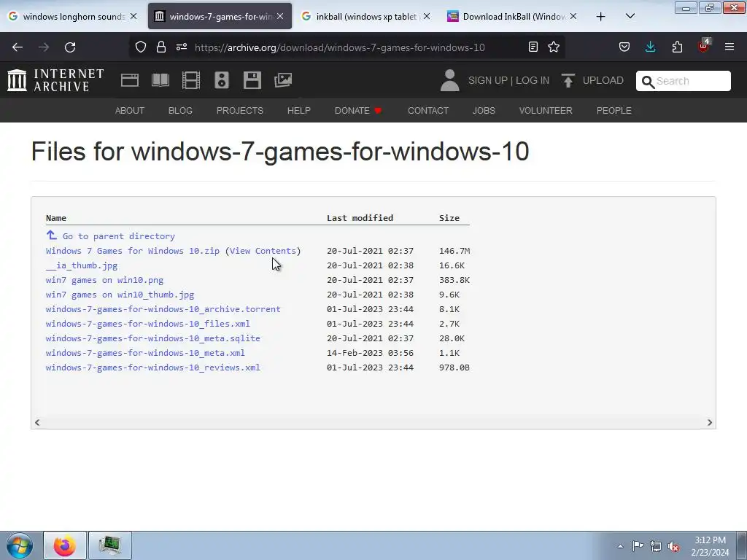Open the JOBS menu item
Viewport: 747px width, 560px height.
[x=484, y=111]
